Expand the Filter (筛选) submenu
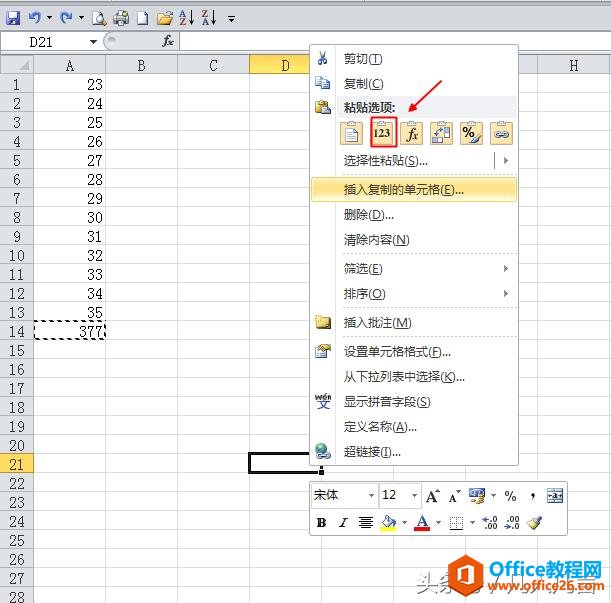Viewport: 611px width, 603px height. click(415, 269)
